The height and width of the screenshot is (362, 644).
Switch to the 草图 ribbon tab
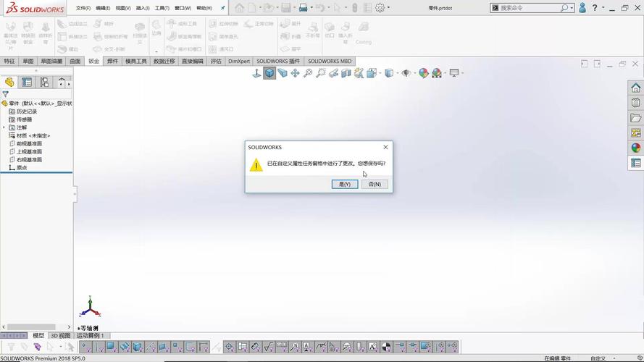click(x=28, y=61)
